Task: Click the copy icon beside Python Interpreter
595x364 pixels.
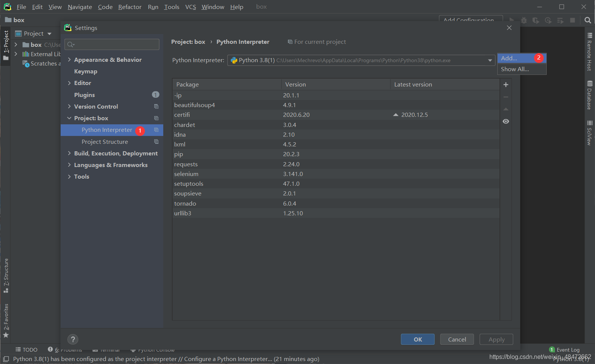Action: [x=156, y=130]
